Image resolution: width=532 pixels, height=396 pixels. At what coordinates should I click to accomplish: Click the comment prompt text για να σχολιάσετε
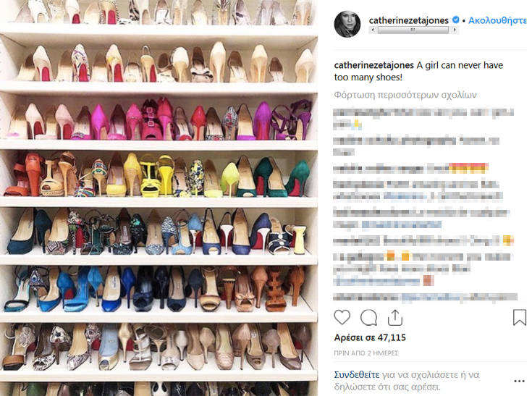tap(420, 374)
